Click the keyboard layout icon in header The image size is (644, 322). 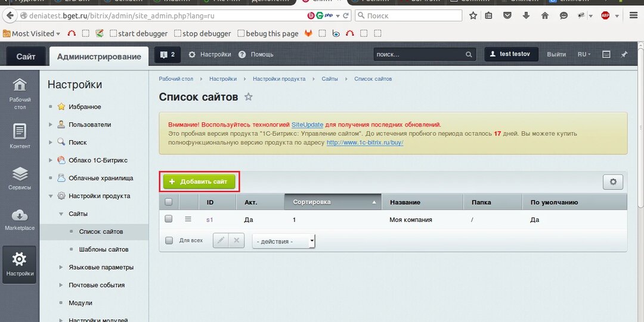(x=606, y=54)
